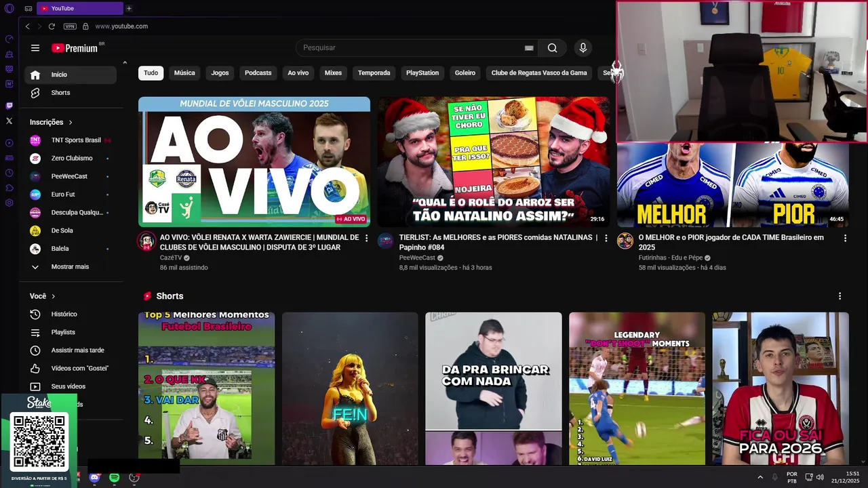Image resolution: width=868 pixels, height=488 pixels.
Task: Expand Inscrições section chevron
Action: point(70,123)
